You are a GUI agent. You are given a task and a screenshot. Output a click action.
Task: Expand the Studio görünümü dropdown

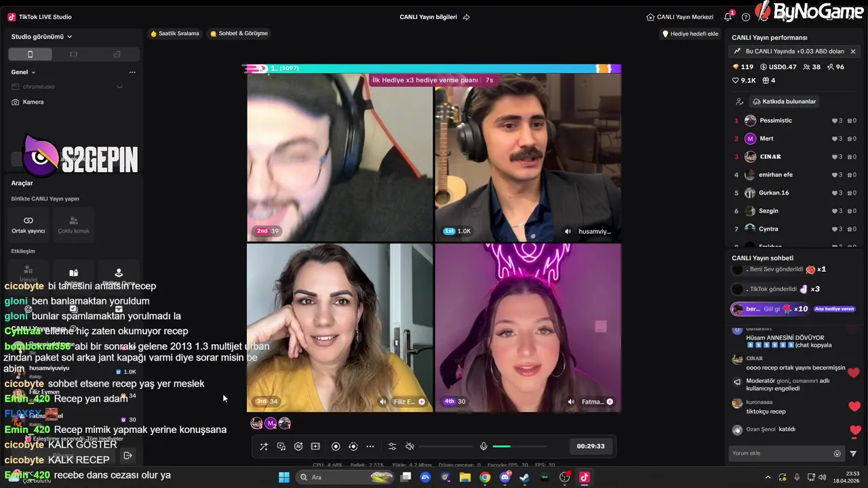[41, 37]
